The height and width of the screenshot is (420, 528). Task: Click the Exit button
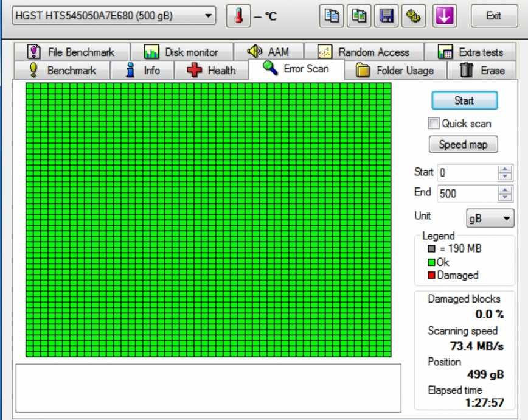point(494,15)
